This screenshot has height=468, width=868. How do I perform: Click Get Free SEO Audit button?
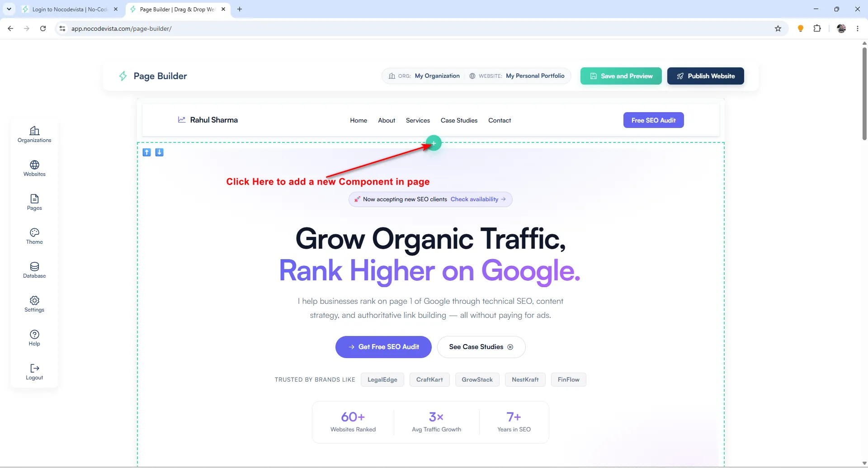383,347
